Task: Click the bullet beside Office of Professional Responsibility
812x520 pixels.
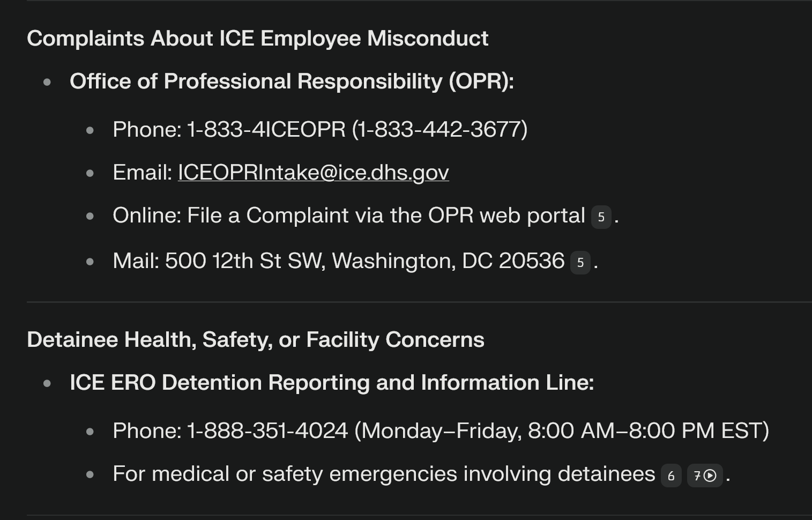Action: click(47, 82)
